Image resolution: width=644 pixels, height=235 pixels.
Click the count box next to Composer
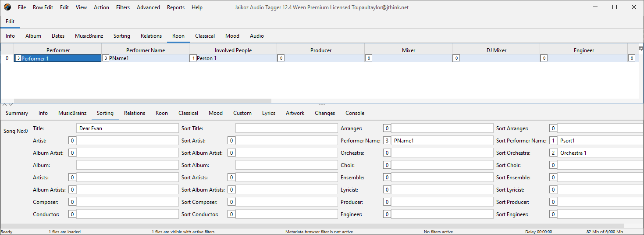tap(72, 202)
